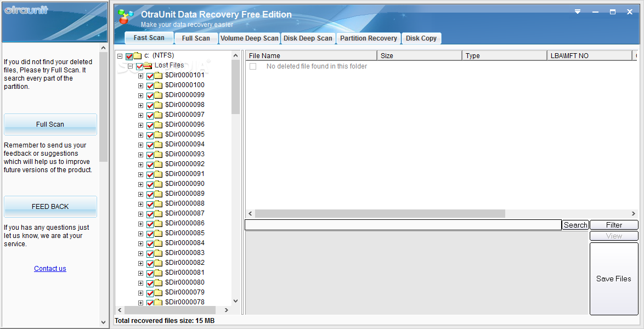This screenshot has width=644, height=329.
Task: Open the title bar dropdown menu arrow
Action: coord(578,12)
